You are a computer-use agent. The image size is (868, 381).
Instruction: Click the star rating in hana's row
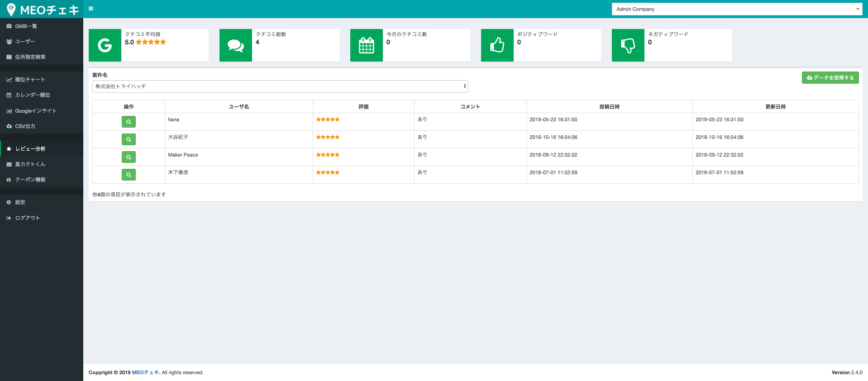(x=328, y=119)
